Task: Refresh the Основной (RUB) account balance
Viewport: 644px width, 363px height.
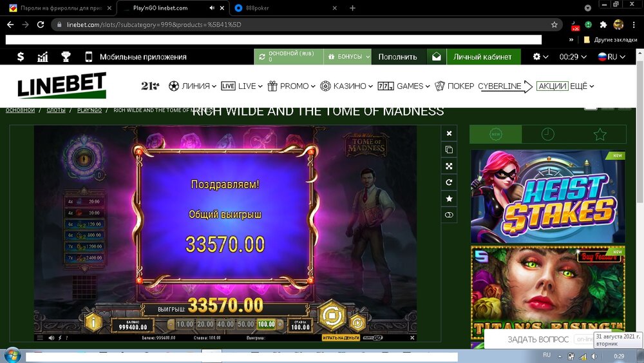Action: pyautogui.click(x=262, y=57)
